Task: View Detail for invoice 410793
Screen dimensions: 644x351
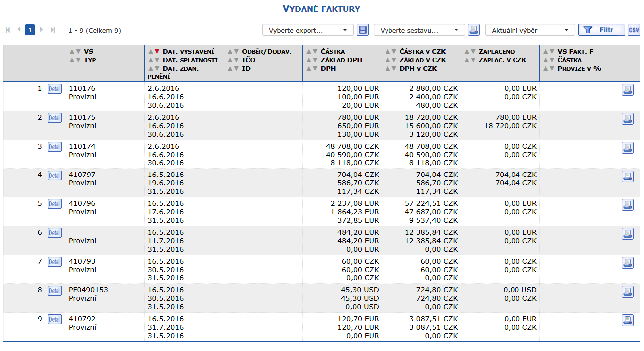Action: tap(55, 262)
